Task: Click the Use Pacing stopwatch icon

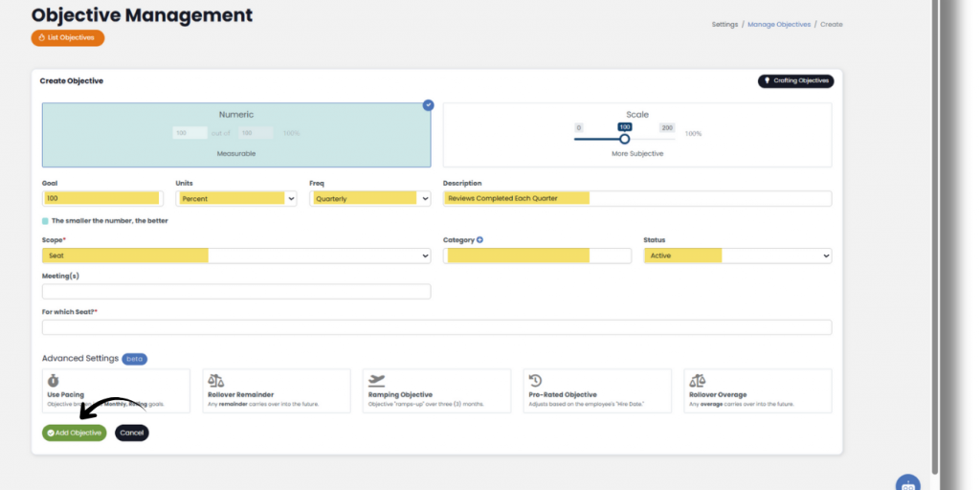Action: point(53,381)
